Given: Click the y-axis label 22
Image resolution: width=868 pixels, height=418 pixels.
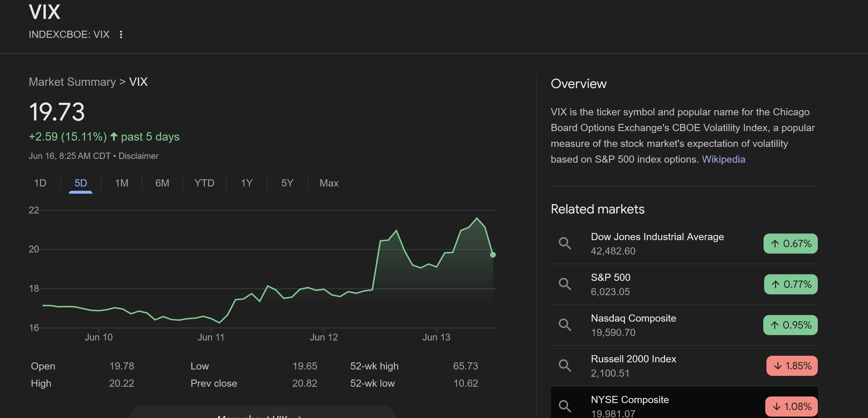Looking at the screenshot, I should [34, 210].
